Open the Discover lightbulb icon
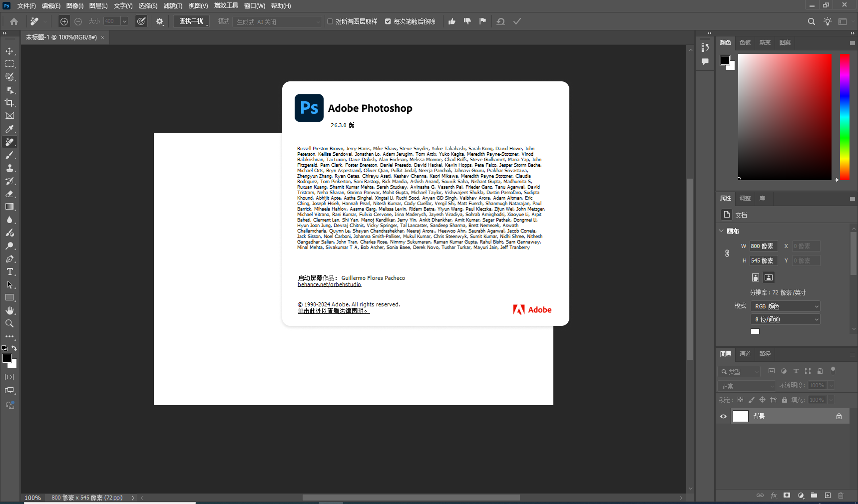The height and width of the screenshot is (504, 858). (x=828, y=21)
